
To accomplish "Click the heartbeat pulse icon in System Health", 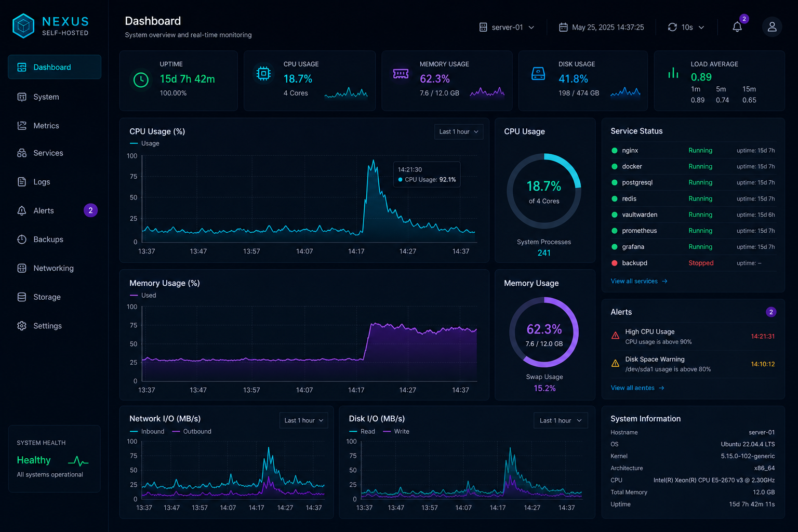I will 78,461.
